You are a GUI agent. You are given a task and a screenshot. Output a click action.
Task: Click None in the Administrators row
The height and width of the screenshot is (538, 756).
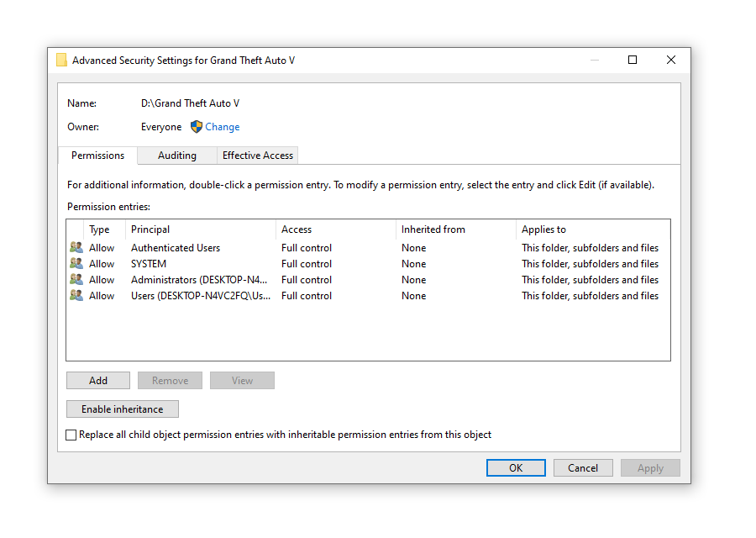(413, 279)
